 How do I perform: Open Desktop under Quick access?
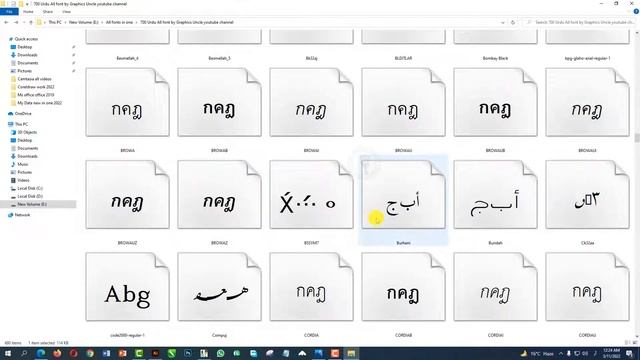[x=24, y=47]
